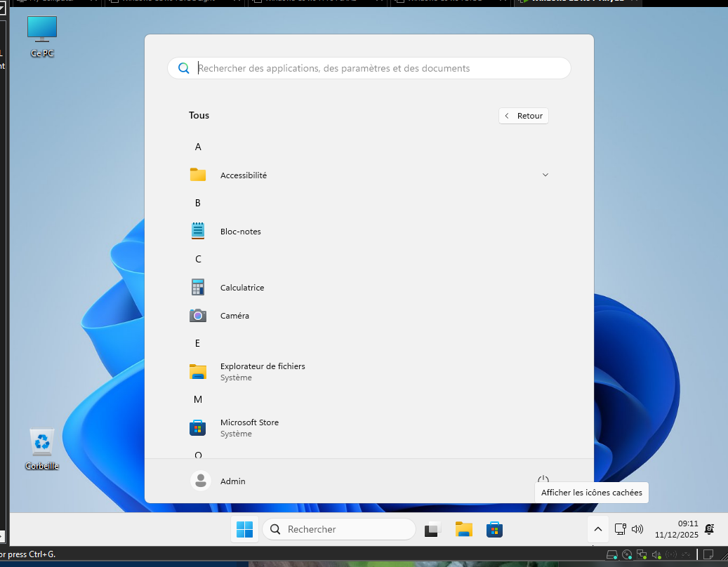Expand the Accessibilité folder chevron
The height and width of the screenshot is (567, 728).
pyautogui.click(x=545, y=175)
